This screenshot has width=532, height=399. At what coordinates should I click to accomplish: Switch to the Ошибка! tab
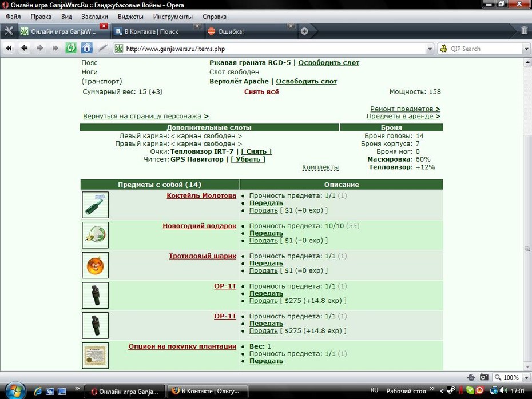(x=250, y=31)
